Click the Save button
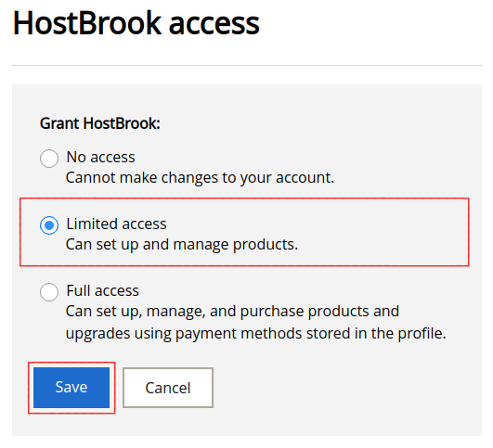 coord(71,388)
